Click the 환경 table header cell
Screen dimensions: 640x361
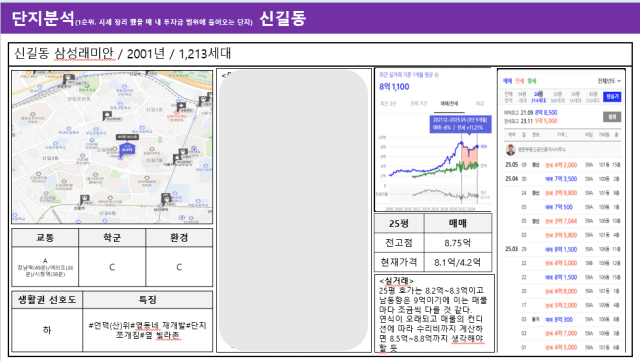pos(179,238)
